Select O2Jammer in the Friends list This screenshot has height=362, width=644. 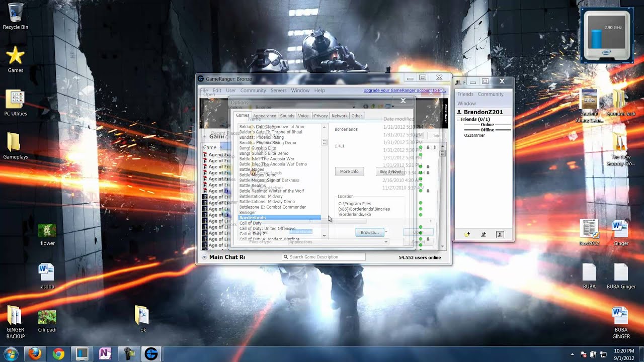474,135
